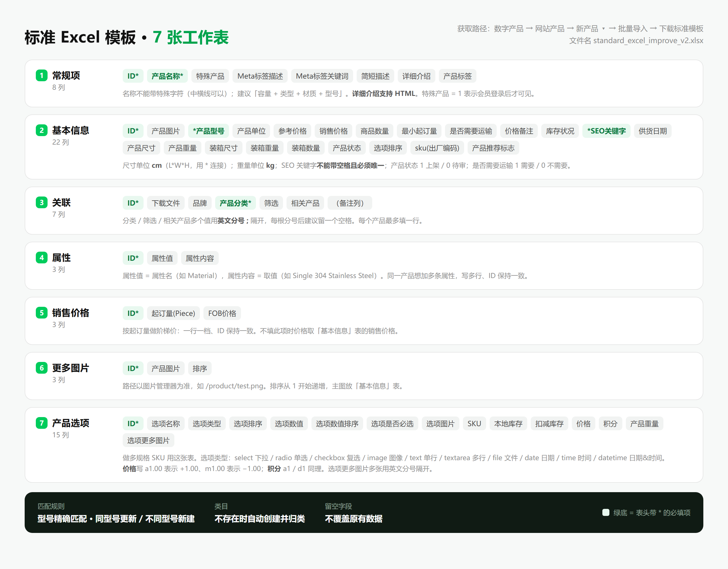Image resolution: width=728 pixels, height=569 pixels.
Task: Click the 排序 tag in 更多图片
Action: coord(200,368)
